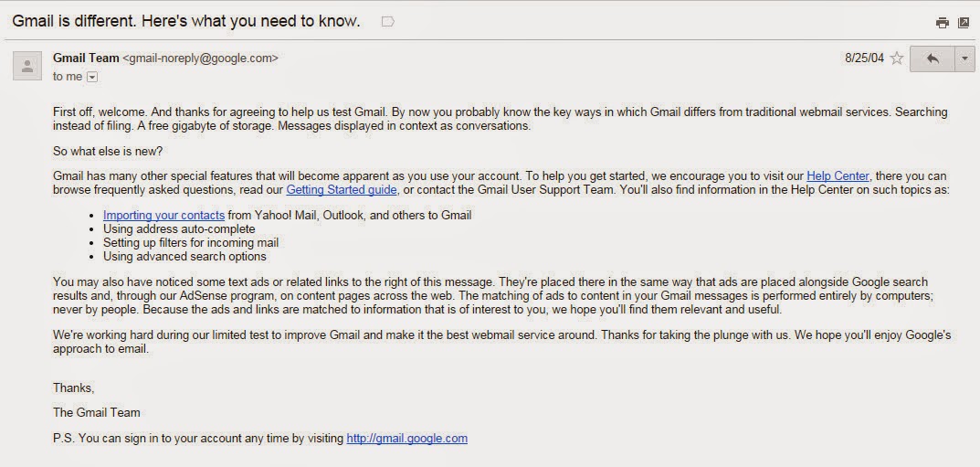Screen dimensions: 980x467
Task: Click the 'So what else is new?' paragraph
Action: point(108,151)
